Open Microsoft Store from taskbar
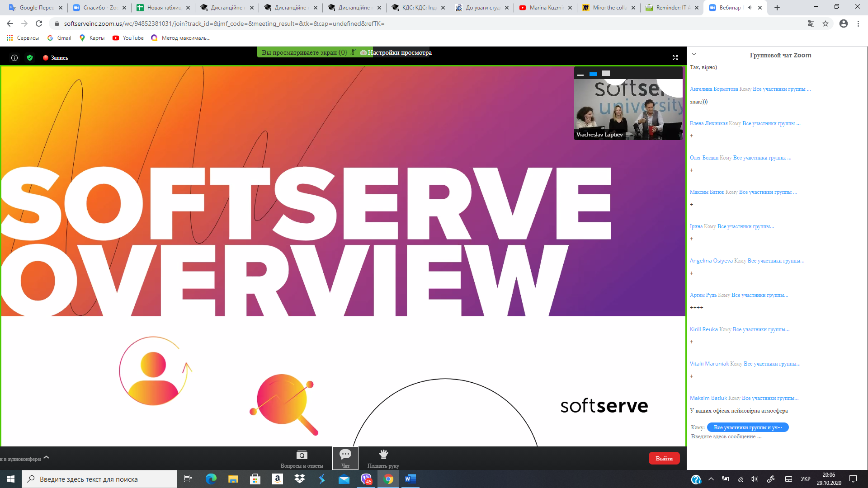This screenshot has width=868, height=488. point(255,479)
